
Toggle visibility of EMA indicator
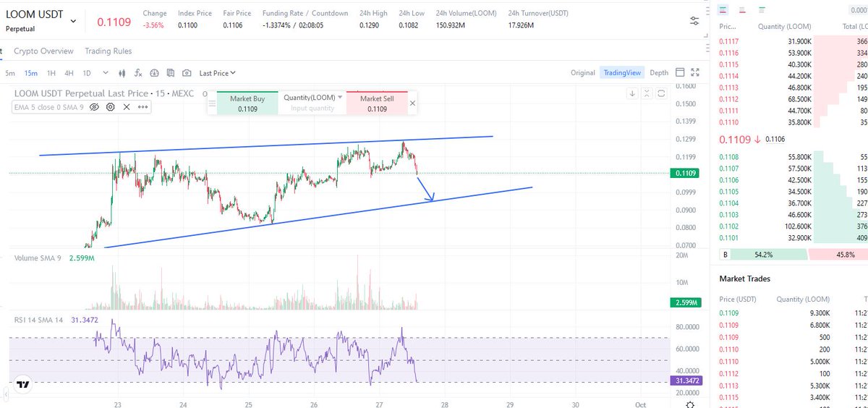point(95,106)
